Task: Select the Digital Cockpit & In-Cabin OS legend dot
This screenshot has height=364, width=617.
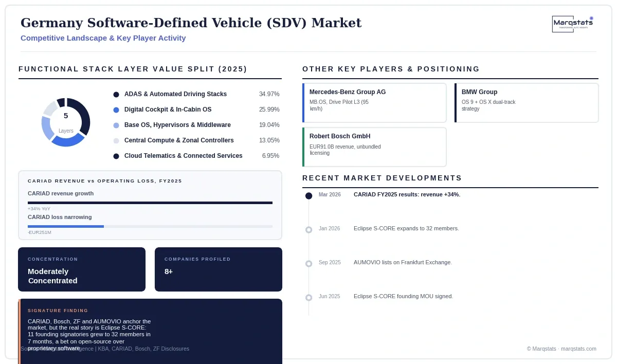Action: click(x=116, y=110)
